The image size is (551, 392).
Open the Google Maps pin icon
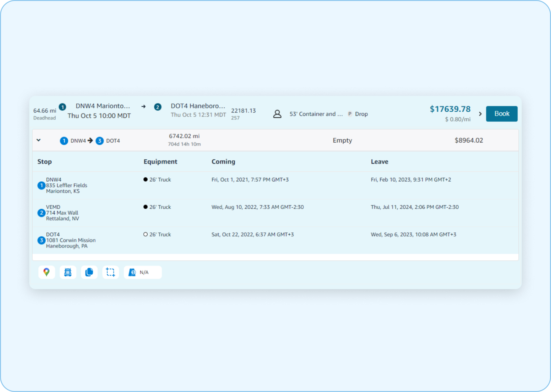(x=47, y=272)
